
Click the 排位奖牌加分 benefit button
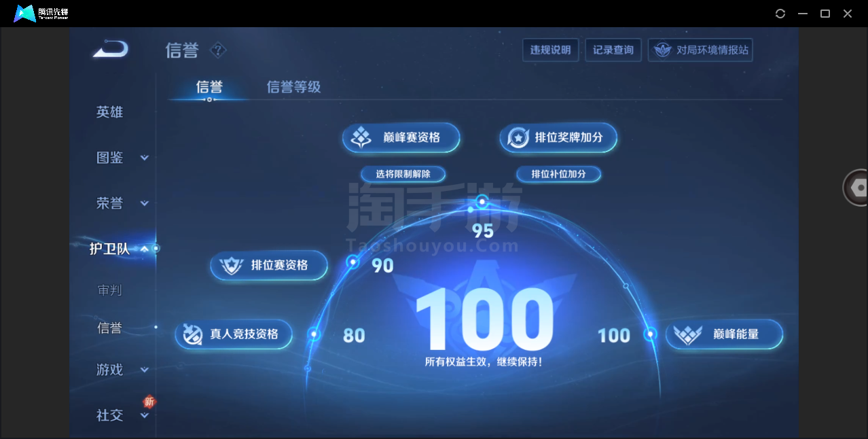pyautogui.click(x=558, y=138)
